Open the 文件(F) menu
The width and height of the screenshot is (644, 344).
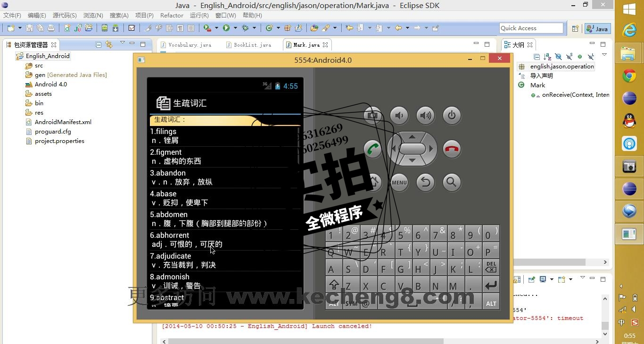click(x=12, y=16)
